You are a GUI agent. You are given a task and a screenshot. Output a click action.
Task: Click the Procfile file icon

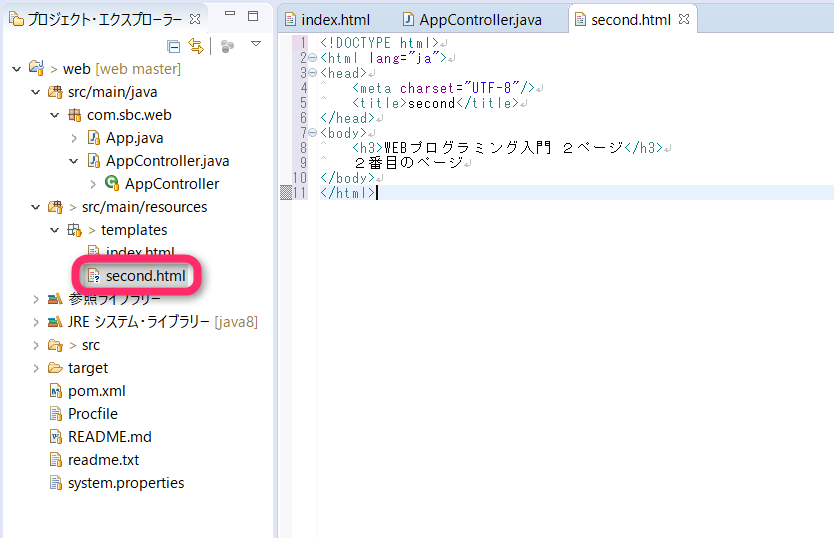pyautogui.click(x=55, y=414)
